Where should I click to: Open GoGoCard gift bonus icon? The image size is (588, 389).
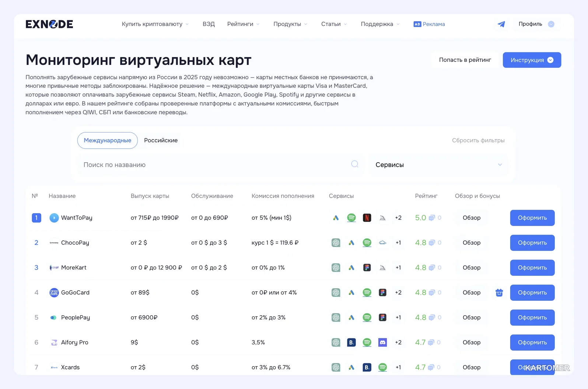coord(499,292)
